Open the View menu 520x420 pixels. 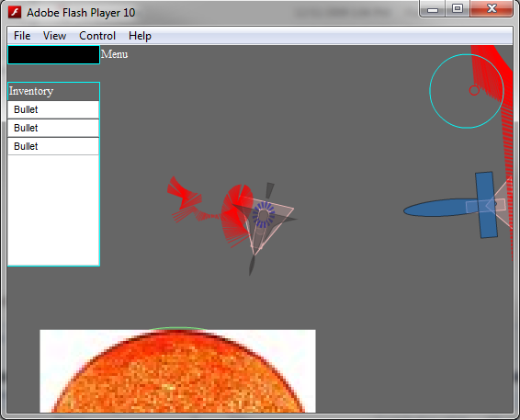(x=54, y=36)
